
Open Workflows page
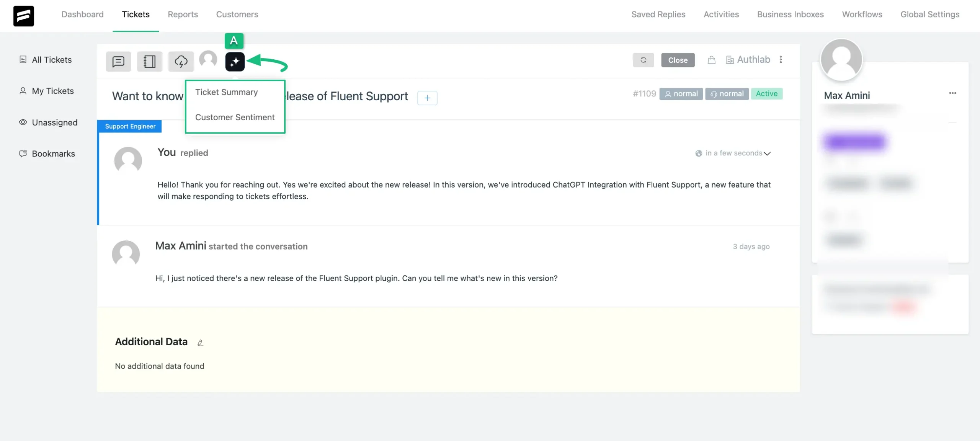pos(862,14)
